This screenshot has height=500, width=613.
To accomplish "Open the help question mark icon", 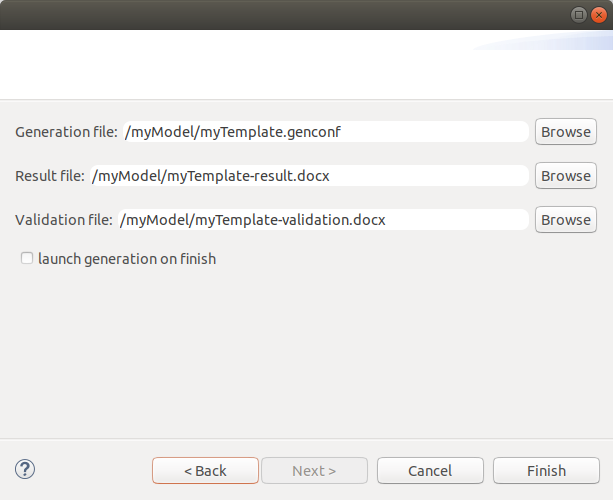I will pyautogui.click(x=25, y=469).
